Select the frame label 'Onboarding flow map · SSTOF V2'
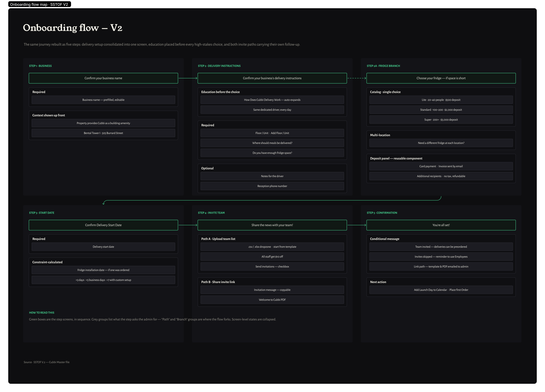Viewport: 545px width, 392px height. click(39, 4)
